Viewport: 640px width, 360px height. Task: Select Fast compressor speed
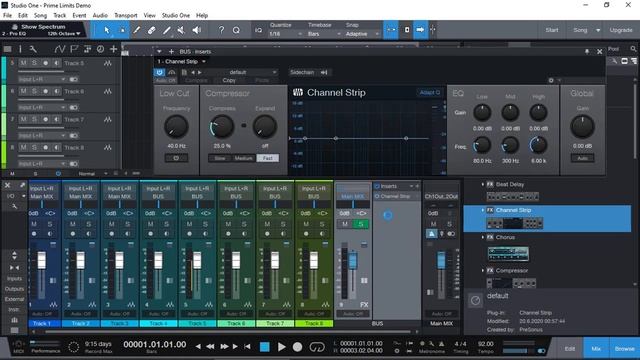(x=268, y=158)
